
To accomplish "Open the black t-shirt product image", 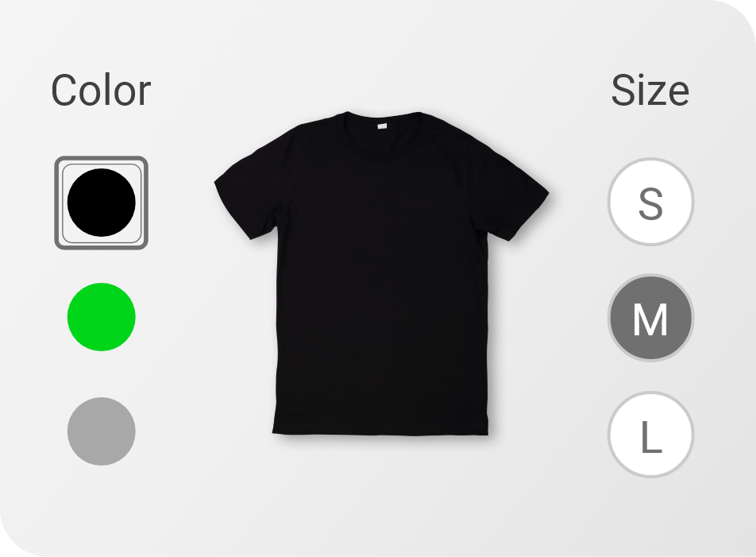I will click(x=381, y=273).
